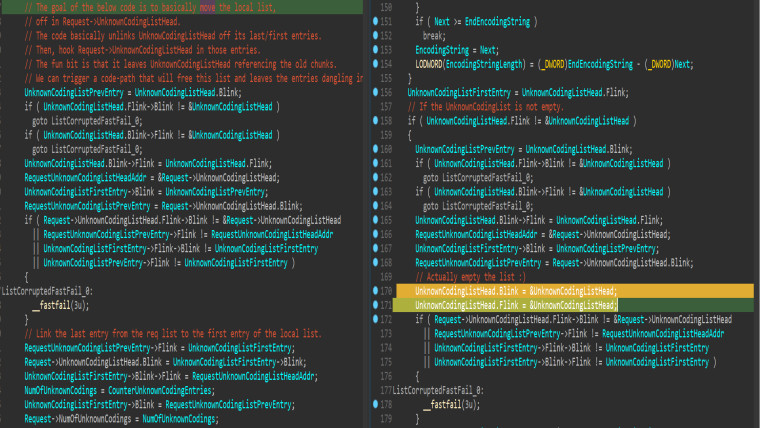Toggle the breakpoint dot on line 151
Viewport: 760px width, 428px height.
point(376,21)
